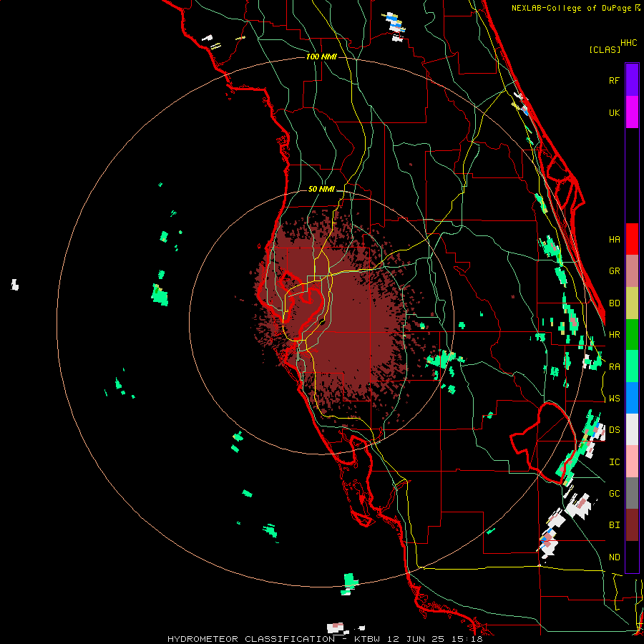Screen dimensions: 644x644
Task: Click the 'BD' legend label
Action: 614,303
